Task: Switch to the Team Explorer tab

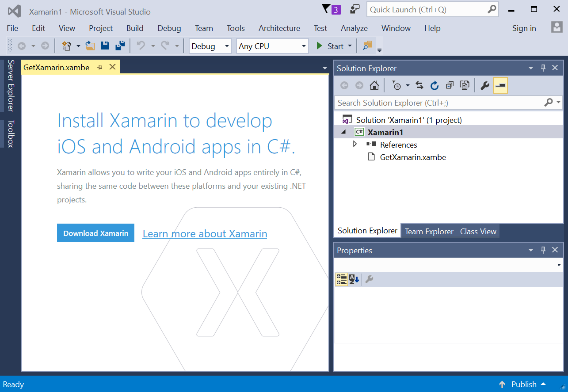Action: 429,231
